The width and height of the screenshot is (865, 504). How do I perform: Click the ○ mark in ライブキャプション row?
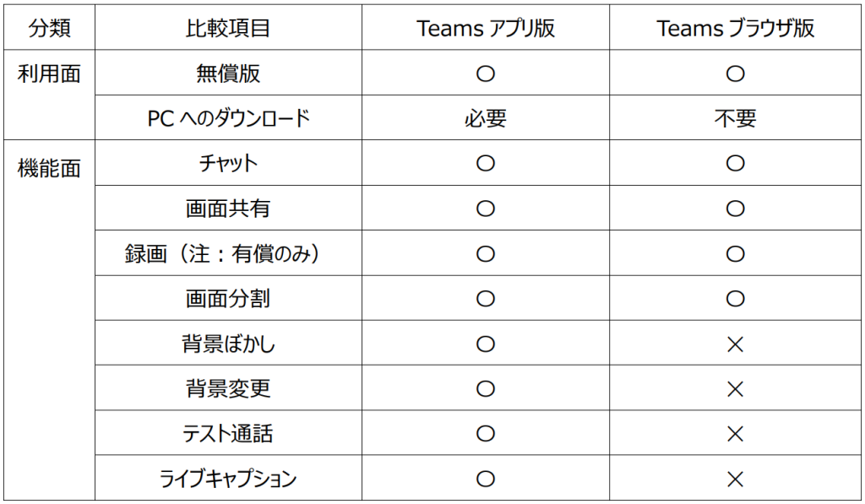tap(486, 479)
